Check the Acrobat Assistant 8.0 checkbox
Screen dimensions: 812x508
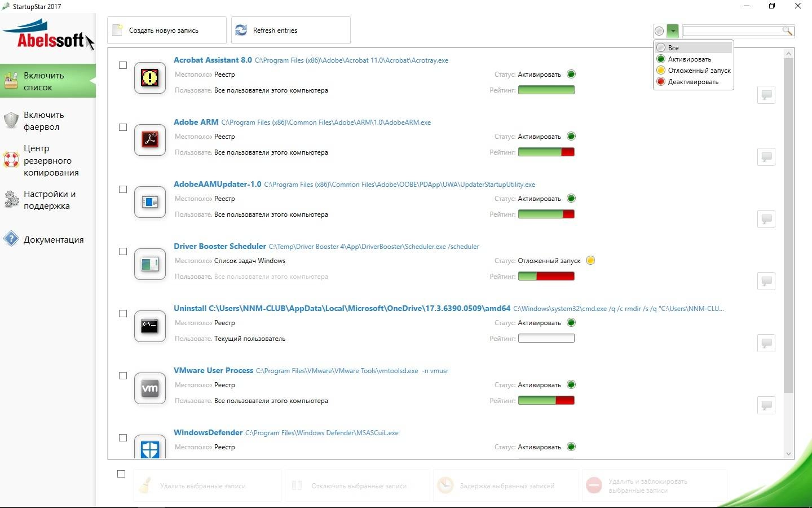click(x=123, y=65)
